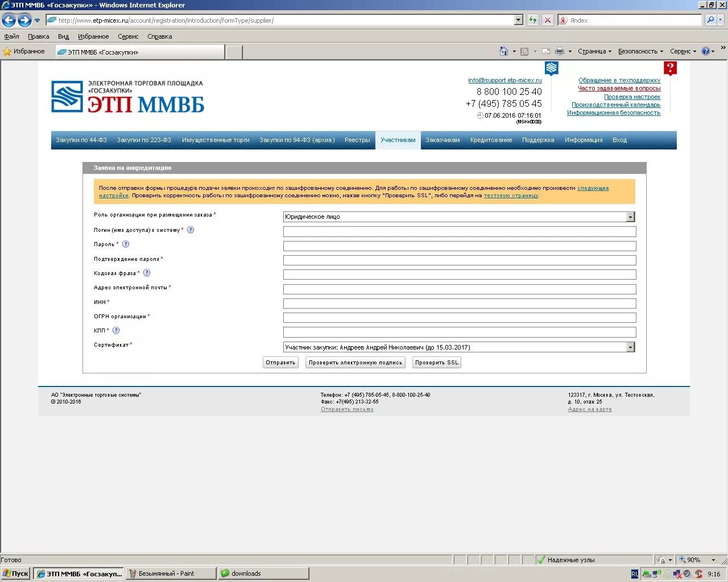
Task: Select the Участникам navigation tab
Action: (x=398, y=140)
